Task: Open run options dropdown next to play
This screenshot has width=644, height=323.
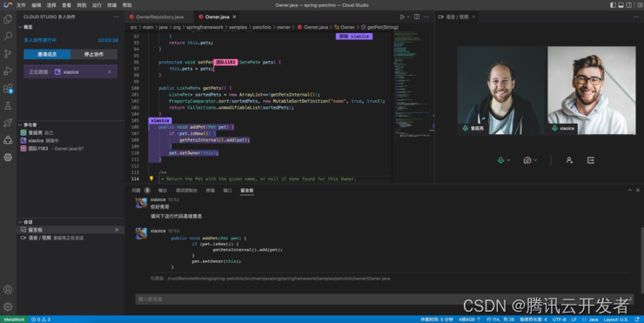Action: pos(408,17)
